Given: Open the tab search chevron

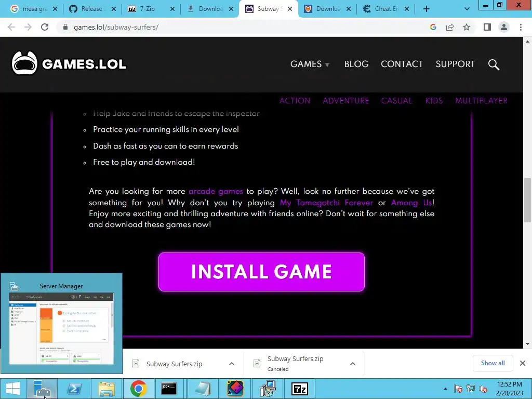Looking at the screenshot, I should click(467, 9).
